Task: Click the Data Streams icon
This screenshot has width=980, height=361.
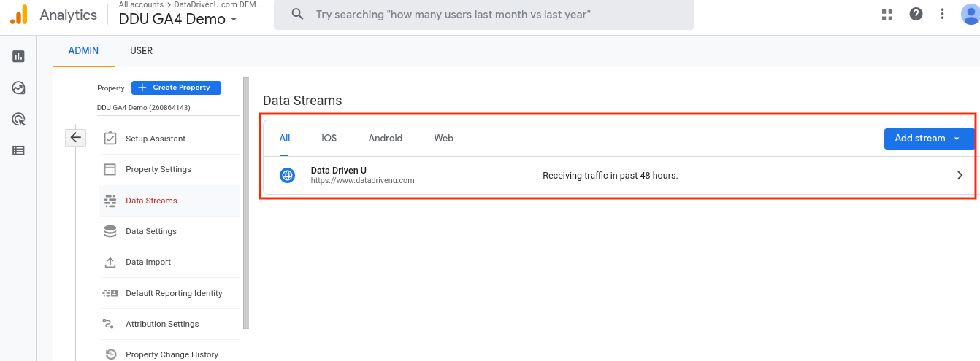Action: click(110, 201)
